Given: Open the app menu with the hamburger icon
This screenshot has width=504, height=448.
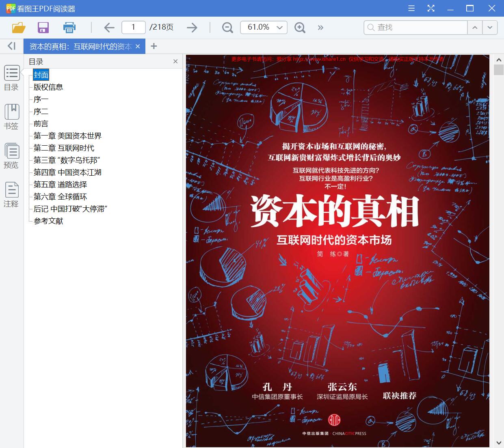Looking at the screenshot, I should [x=411, y=8].
